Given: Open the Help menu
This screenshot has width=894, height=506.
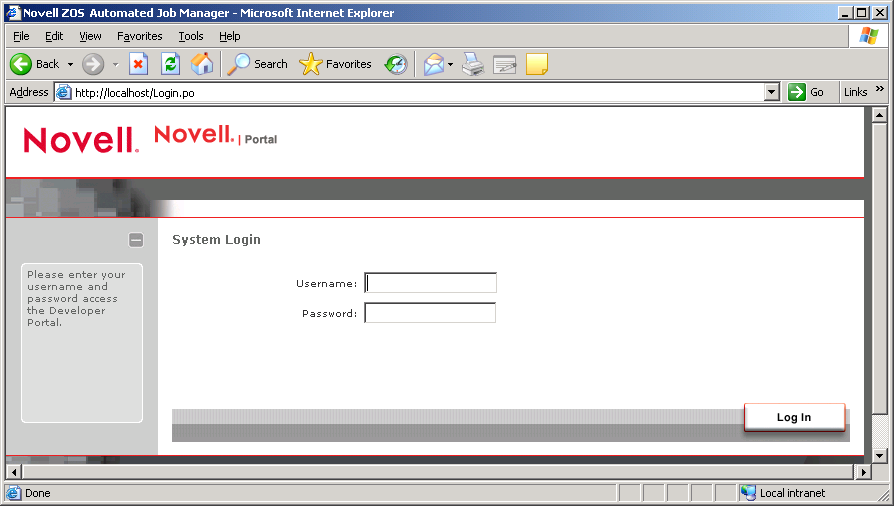Looking at the screenshot, I should point(230,36).
